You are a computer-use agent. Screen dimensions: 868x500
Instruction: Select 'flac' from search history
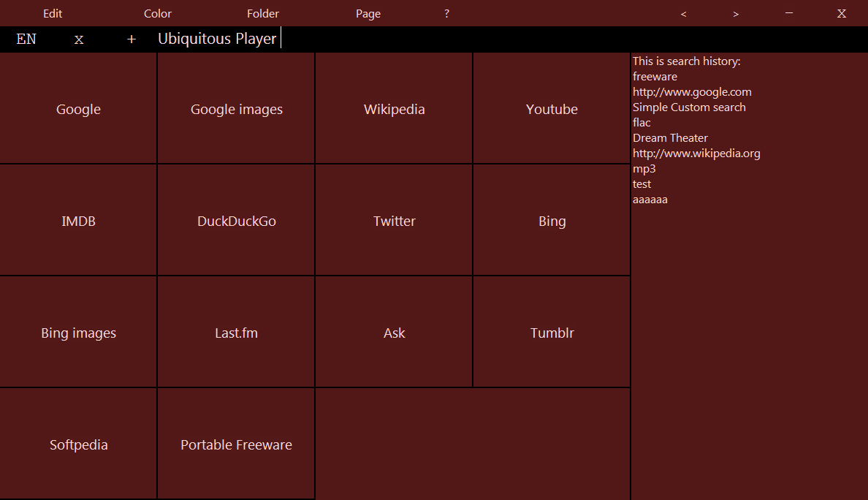tap(642, 122)
